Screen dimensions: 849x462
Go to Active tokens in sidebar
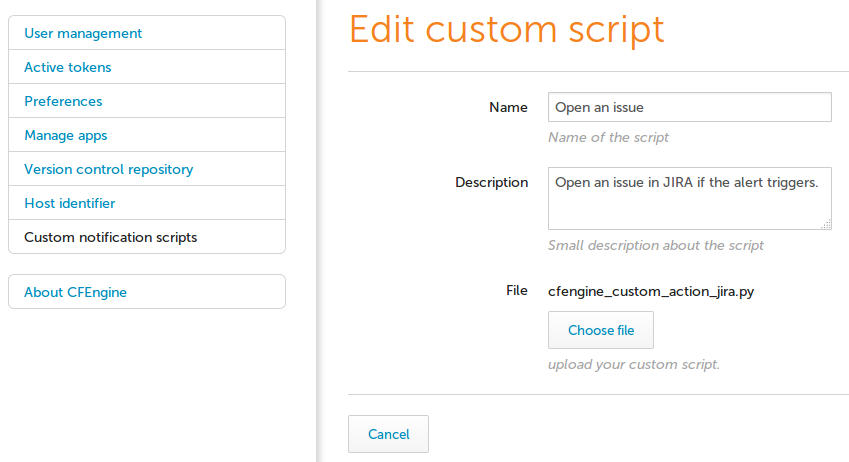pyautogui.click(x=68, y=67)
